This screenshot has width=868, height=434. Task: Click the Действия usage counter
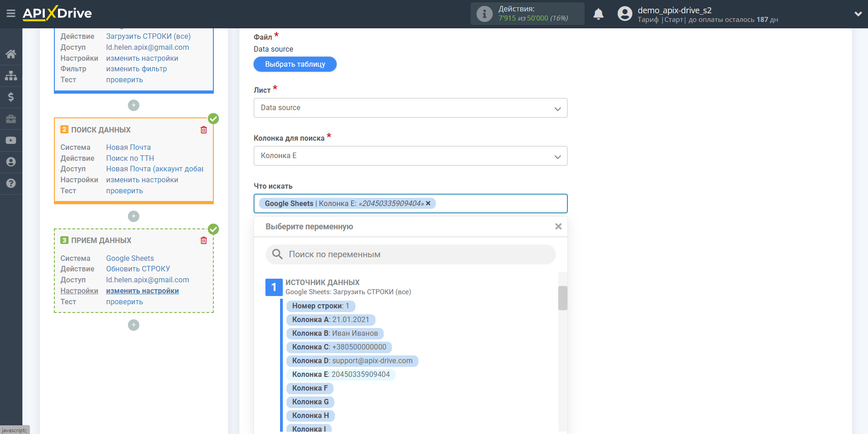(528, 14)
